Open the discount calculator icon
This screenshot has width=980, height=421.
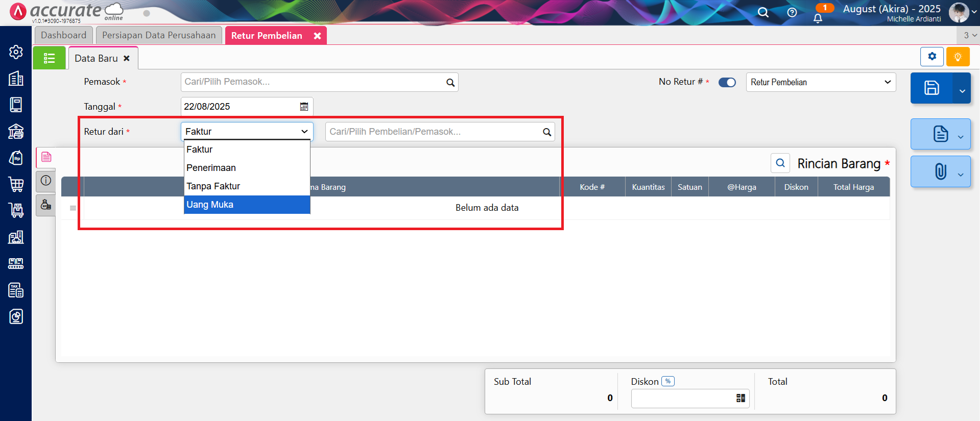740,398
